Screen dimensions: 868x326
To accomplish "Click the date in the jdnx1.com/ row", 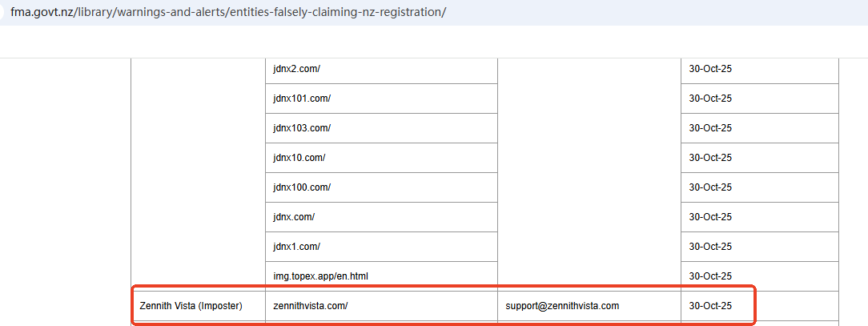I will coord(710,247).
